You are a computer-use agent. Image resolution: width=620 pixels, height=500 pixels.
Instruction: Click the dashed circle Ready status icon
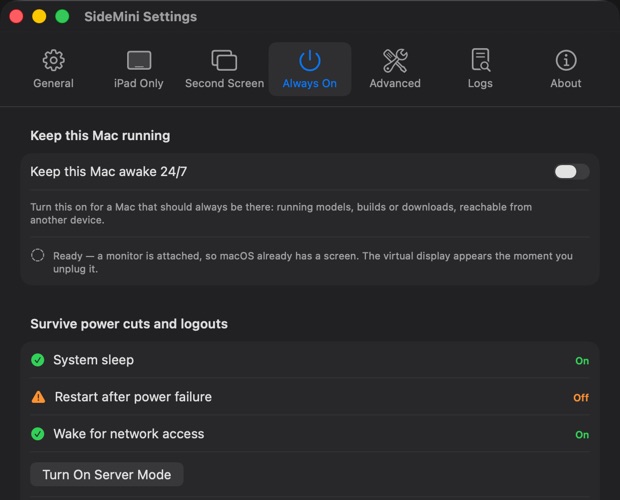click(38, 255)
